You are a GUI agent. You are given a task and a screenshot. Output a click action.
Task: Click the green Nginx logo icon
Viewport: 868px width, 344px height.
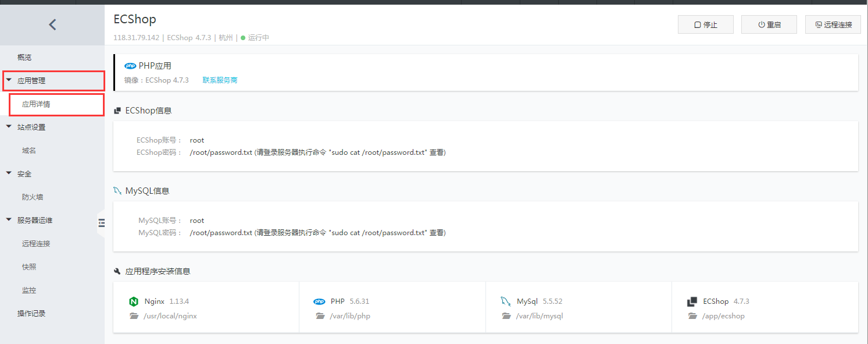pos(134,302)
